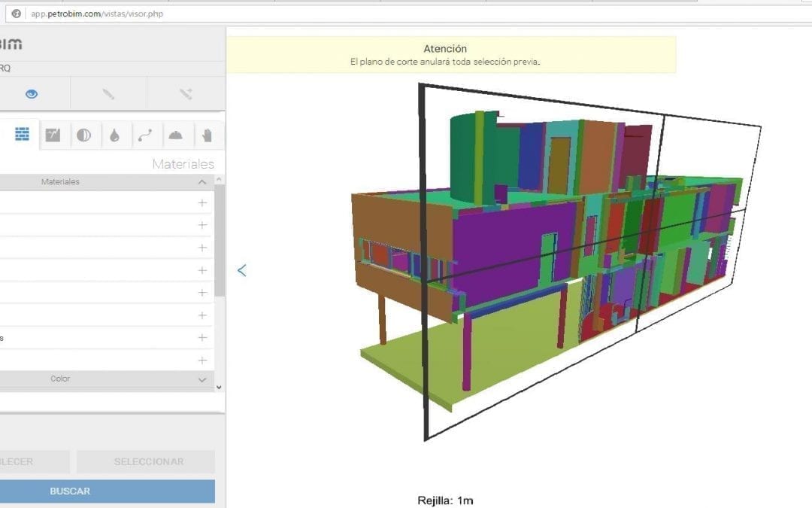Image resolution: width=812 pixels, height=508 pixels.
Task: Click the contrast circle filter icon
Action: coord(84,135)
